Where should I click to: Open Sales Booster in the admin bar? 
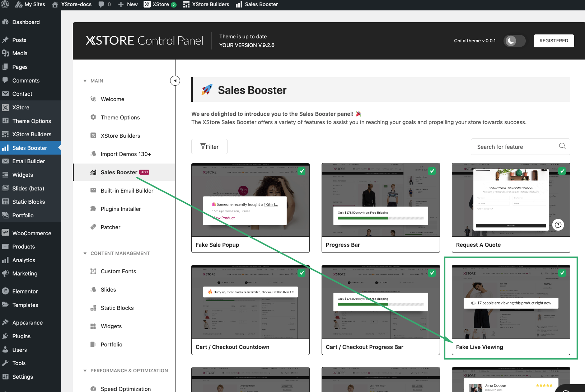click(257, 4)
